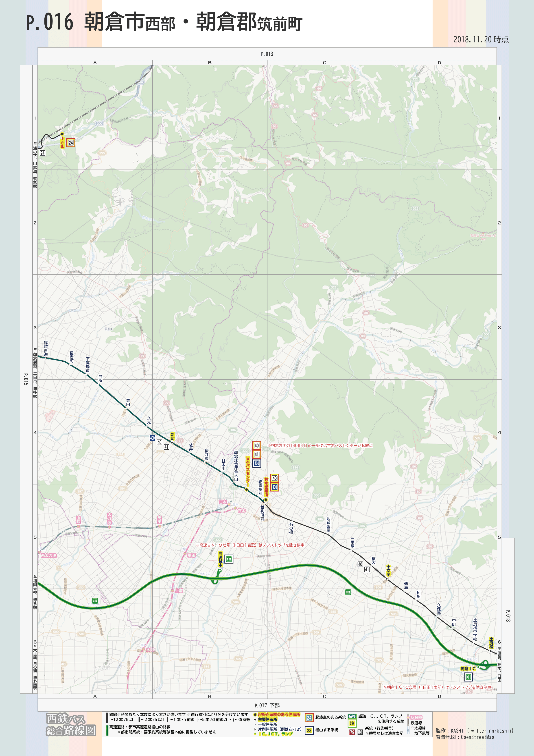Click the 甘木営業所 stop dot

point(266,499)
